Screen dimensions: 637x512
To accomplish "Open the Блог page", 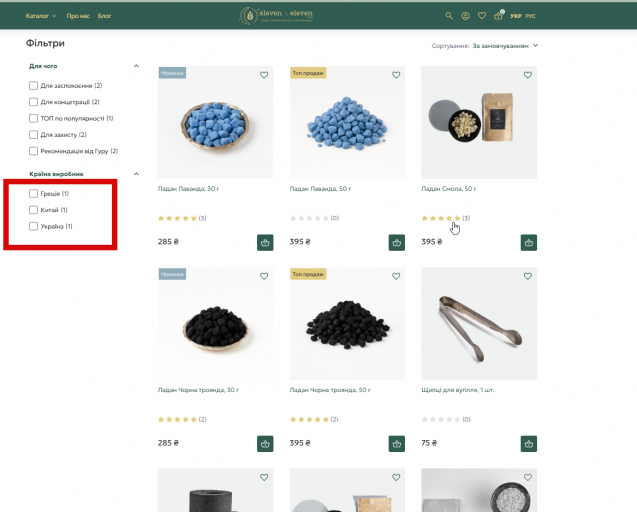I will click(104, 16).
